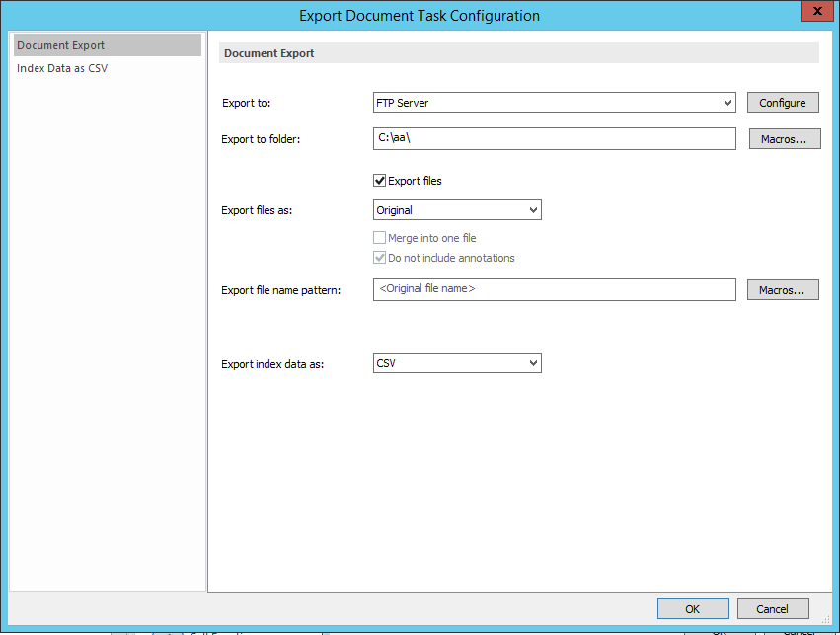Confirm the configuration with OK
This screenshot has height=635, width=840.
693,608
